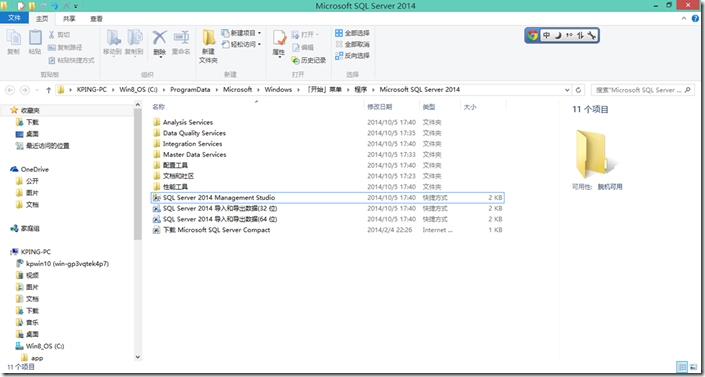Switch to the View (查看) tab
705x377 pixels.
point(96,18)
